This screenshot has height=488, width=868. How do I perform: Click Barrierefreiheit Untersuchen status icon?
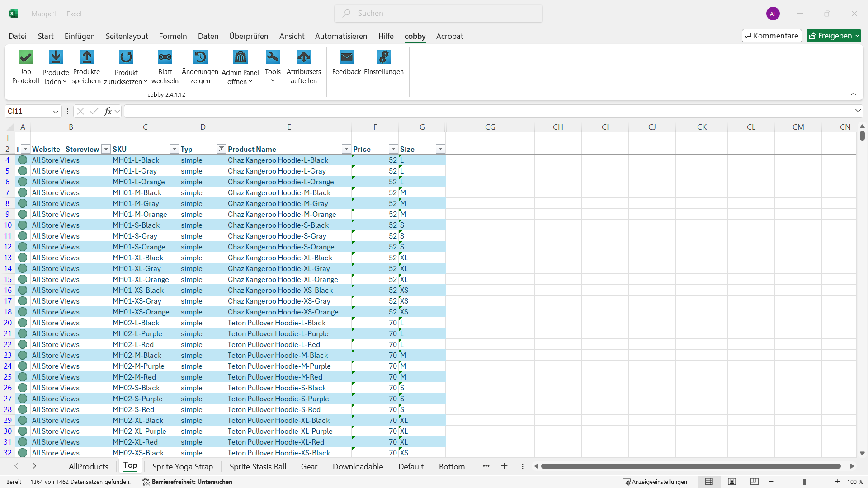146,482
